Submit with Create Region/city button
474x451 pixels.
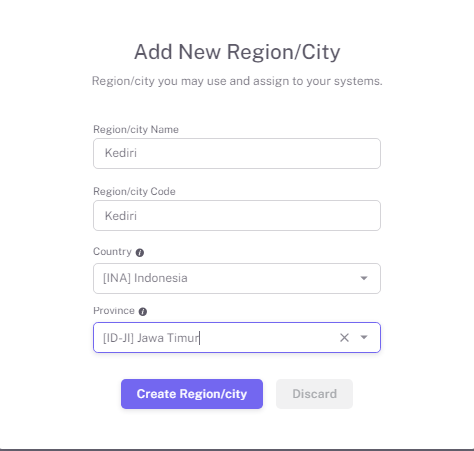[x=192, y=394]
